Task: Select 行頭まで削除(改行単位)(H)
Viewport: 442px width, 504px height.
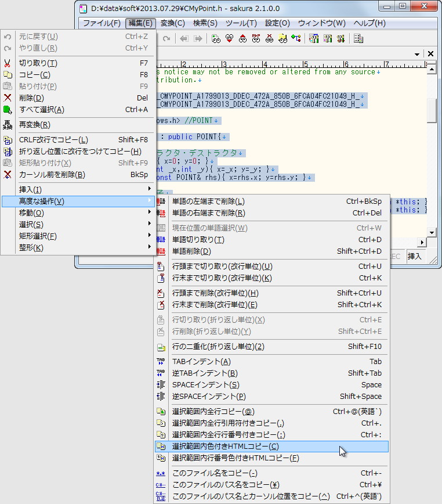Action: (x=271, y=293)
